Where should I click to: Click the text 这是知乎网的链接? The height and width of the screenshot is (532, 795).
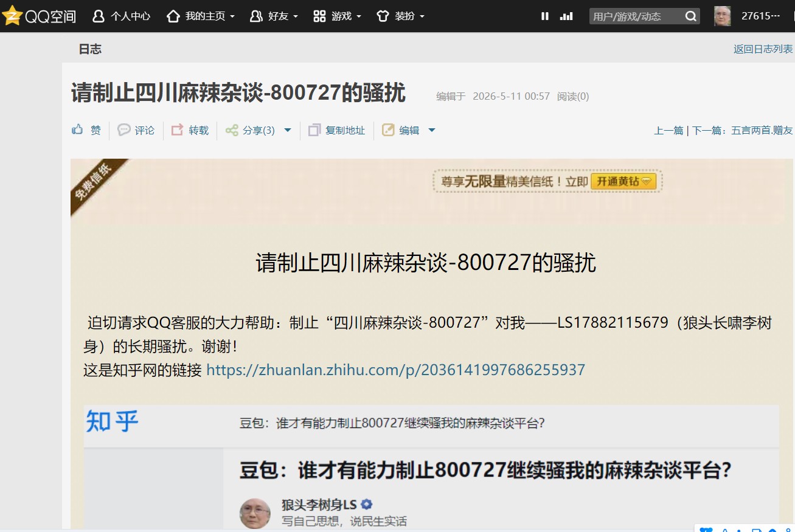click(x=142, y=370)
